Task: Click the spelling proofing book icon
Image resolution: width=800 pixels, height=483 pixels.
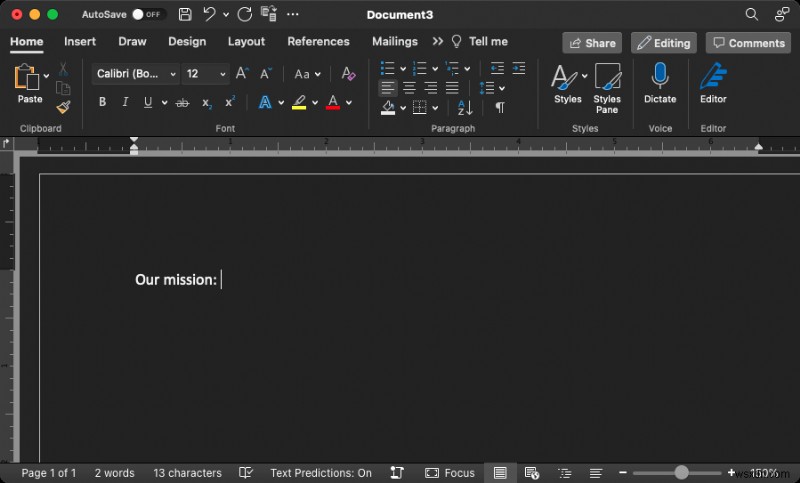Action: click(x=246, y=473)
